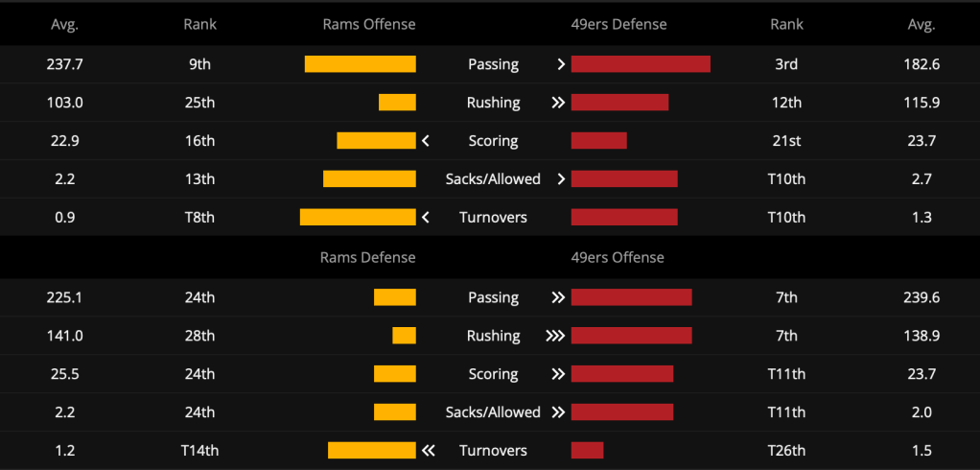
Task: Click the double chevron beside Rams Defense Sacks/Allowed
Action: click(558, 412)
